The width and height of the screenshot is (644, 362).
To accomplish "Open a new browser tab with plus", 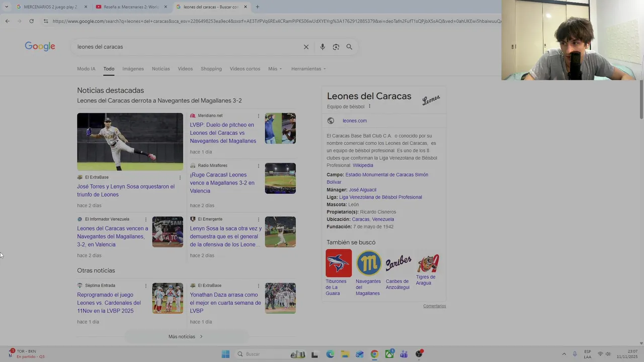I will [257, 7].
